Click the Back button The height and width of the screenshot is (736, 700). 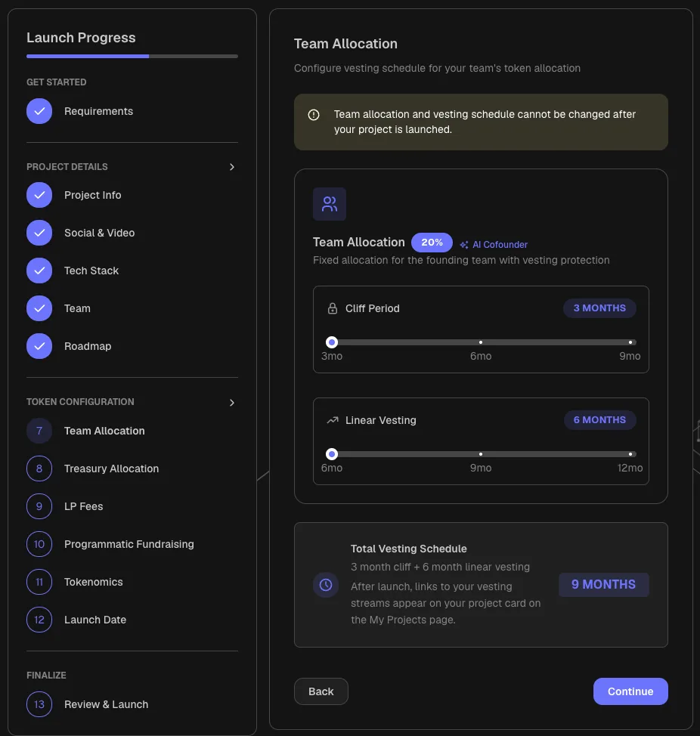[x=321, y=691]
